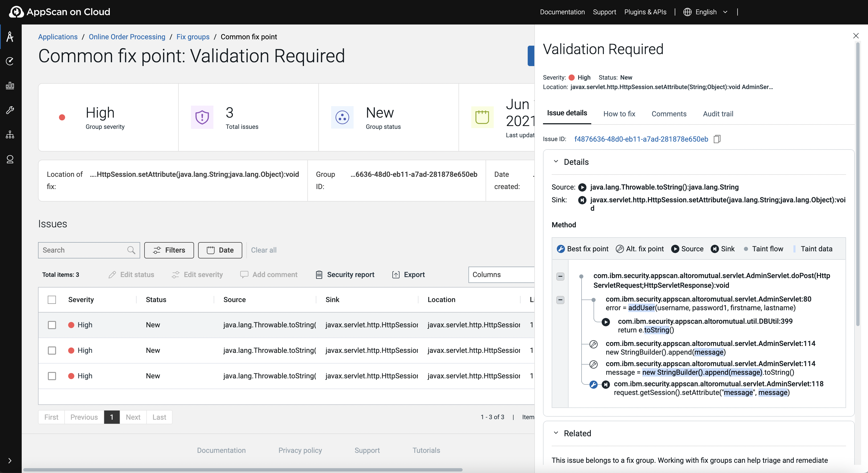Open the wrench icon in left sidebar
Viewport: 868px width, 473px height.
(x=10, y=110)
